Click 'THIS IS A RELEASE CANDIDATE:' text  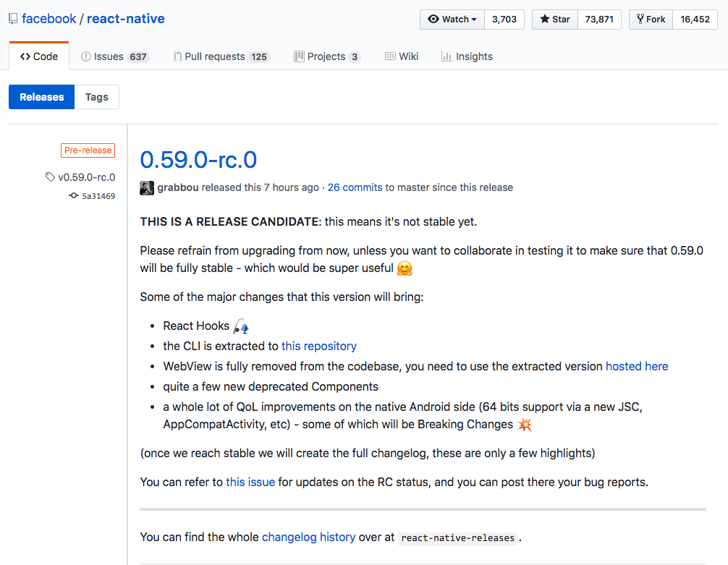[x=231, y=222]
